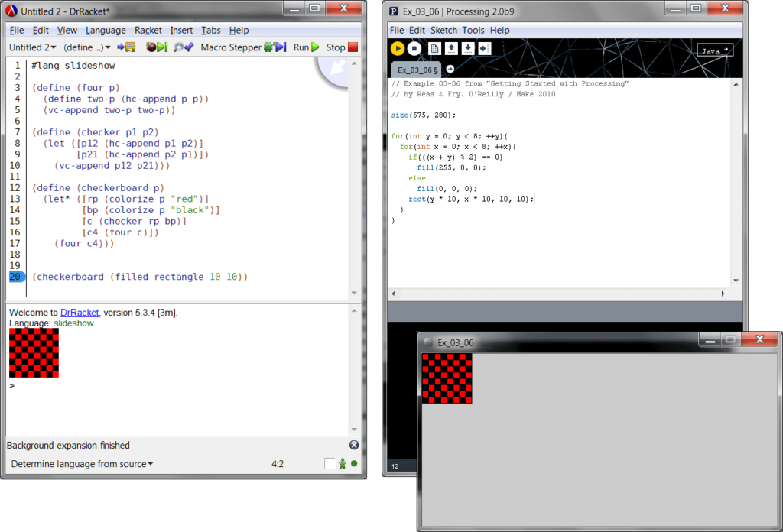
Task: Click the Export Application icon in Processing
Action: [x=485, y=49]
